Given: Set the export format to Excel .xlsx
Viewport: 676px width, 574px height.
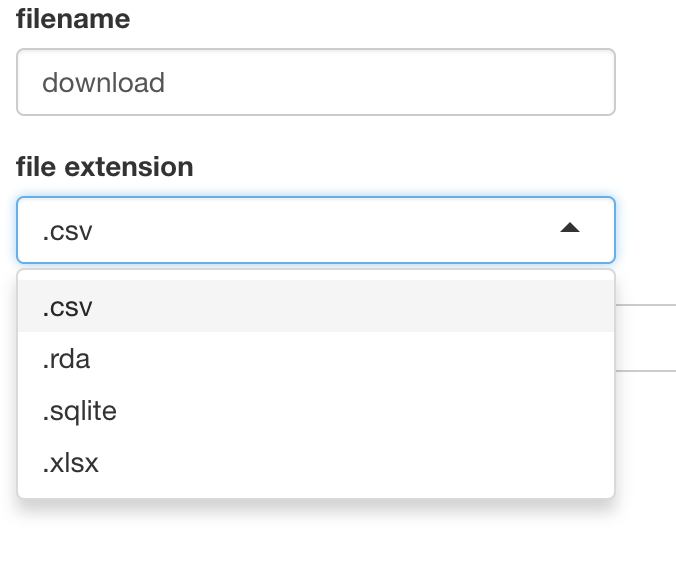Looking at the screenshot, I should click(x=316, y=463).
